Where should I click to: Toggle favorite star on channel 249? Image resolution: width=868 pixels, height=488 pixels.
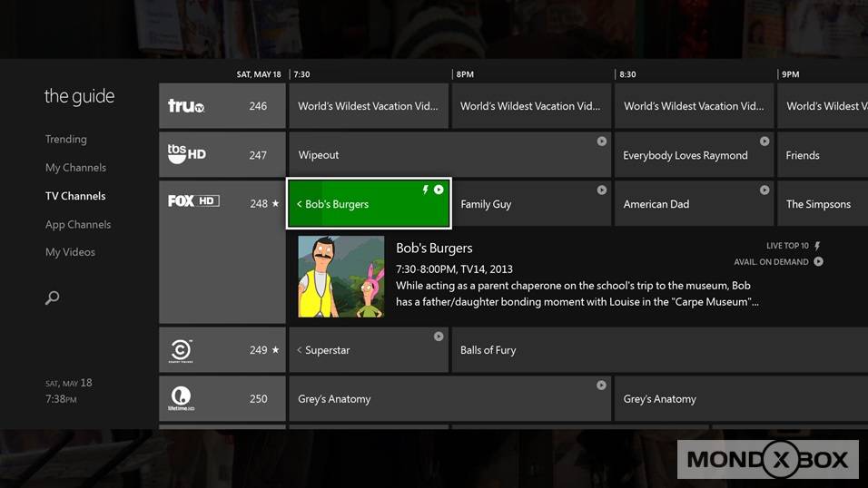(x=276, y=350)
